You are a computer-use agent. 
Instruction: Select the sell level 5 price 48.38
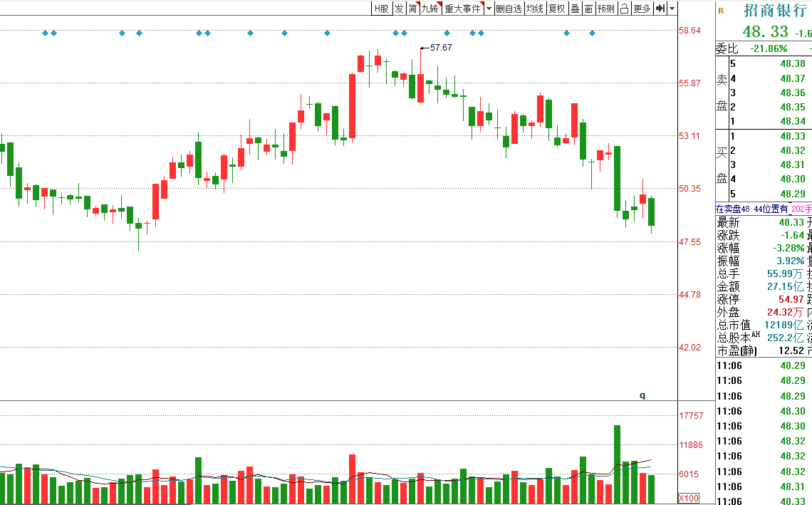coord(793,63)
